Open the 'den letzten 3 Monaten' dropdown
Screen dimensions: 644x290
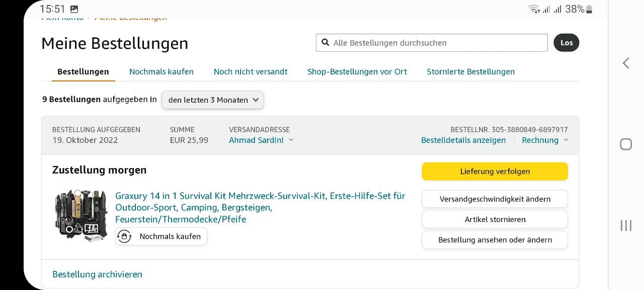[212, 100]
